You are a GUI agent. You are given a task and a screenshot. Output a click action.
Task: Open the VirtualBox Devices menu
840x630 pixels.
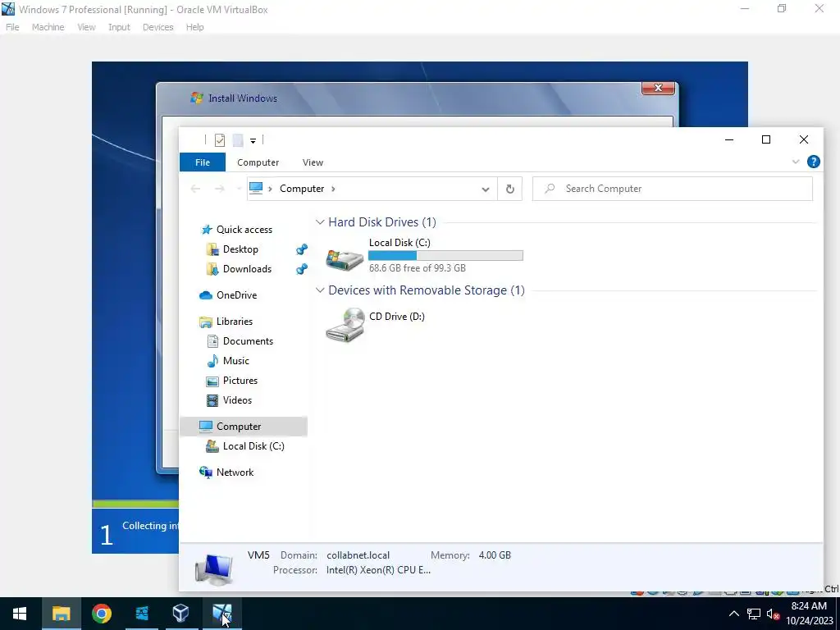(158, 27)
